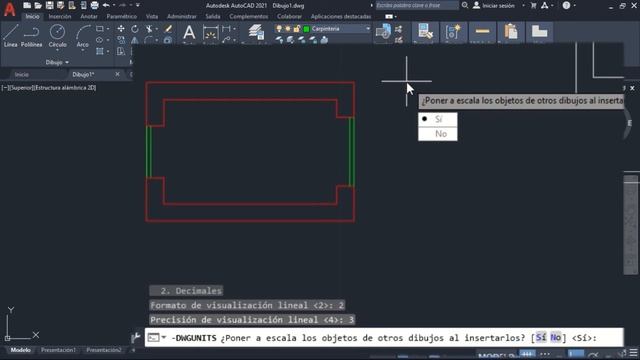640x360 pixels.
Task: Open the undo history dropdown arrow
Action: pos(113,5)
